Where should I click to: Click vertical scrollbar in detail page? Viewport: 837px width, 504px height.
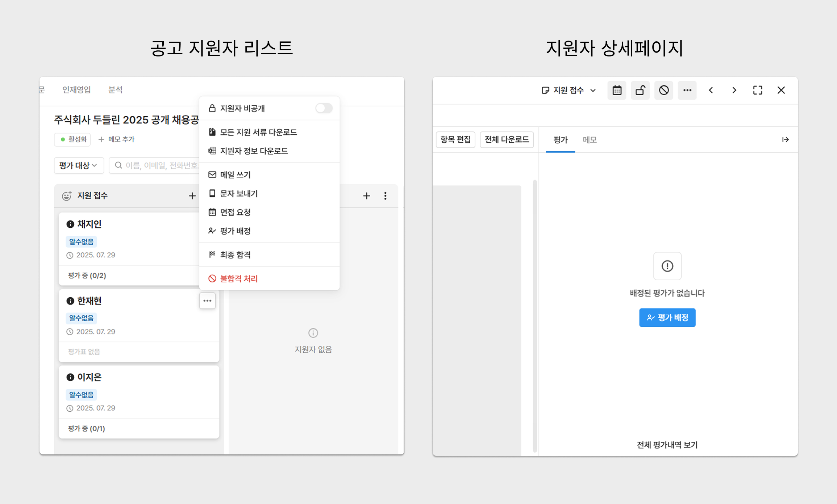point(535,315)
